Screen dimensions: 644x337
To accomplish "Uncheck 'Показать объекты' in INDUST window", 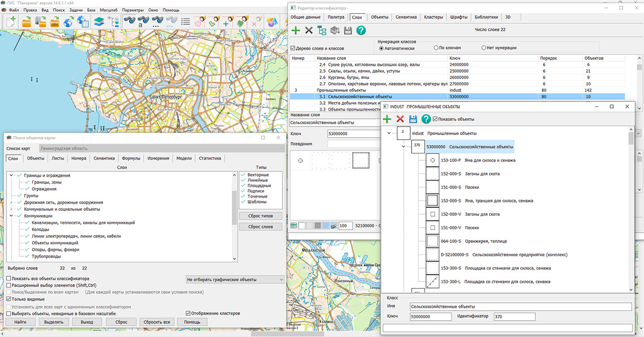I will [435, 119].
